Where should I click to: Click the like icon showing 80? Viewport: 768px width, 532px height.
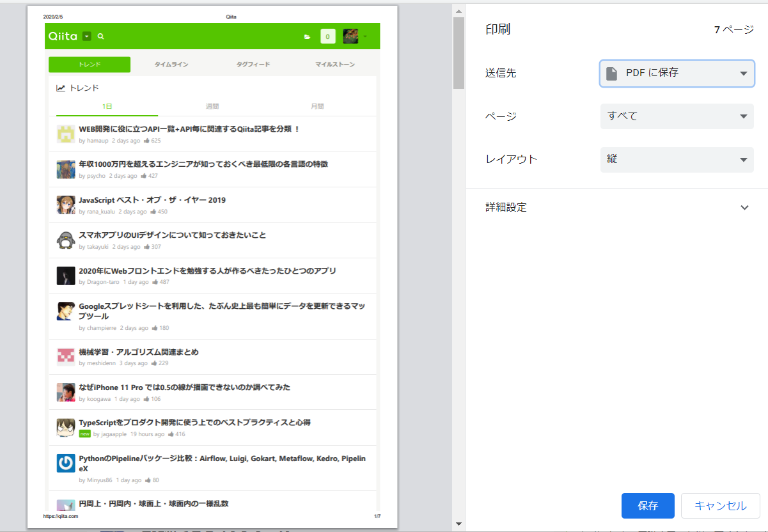tap(148, 480)
